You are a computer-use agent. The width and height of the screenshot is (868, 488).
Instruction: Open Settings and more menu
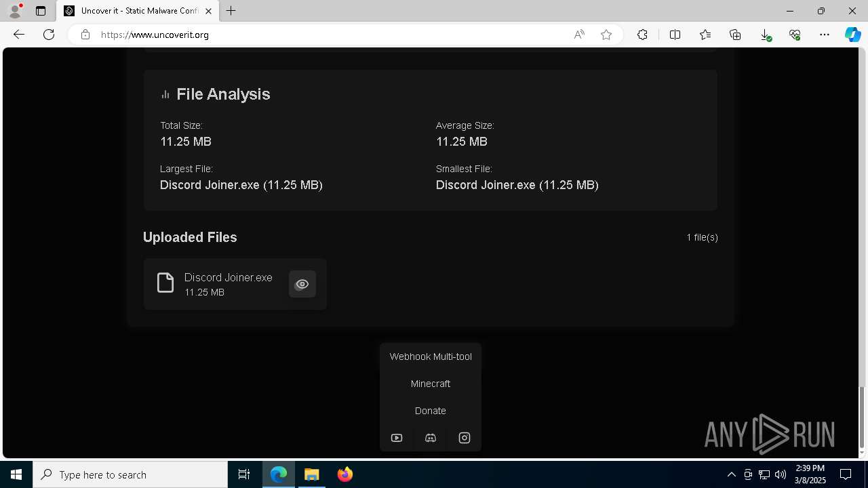coord(825,35)
